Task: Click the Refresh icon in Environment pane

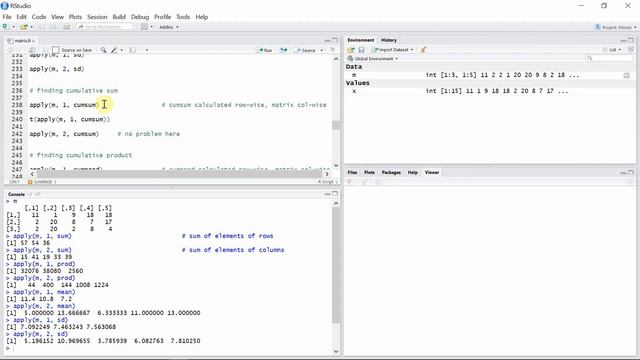Action: (631, 49)
